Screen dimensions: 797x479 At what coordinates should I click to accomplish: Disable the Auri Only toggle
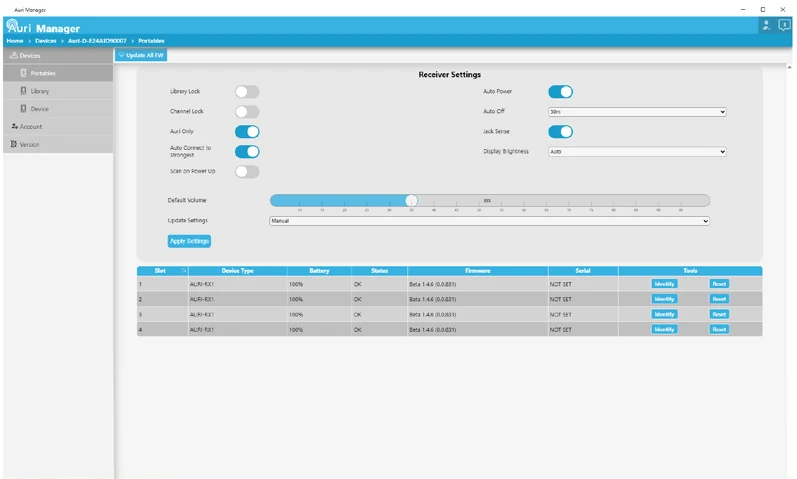coord(247,132)
